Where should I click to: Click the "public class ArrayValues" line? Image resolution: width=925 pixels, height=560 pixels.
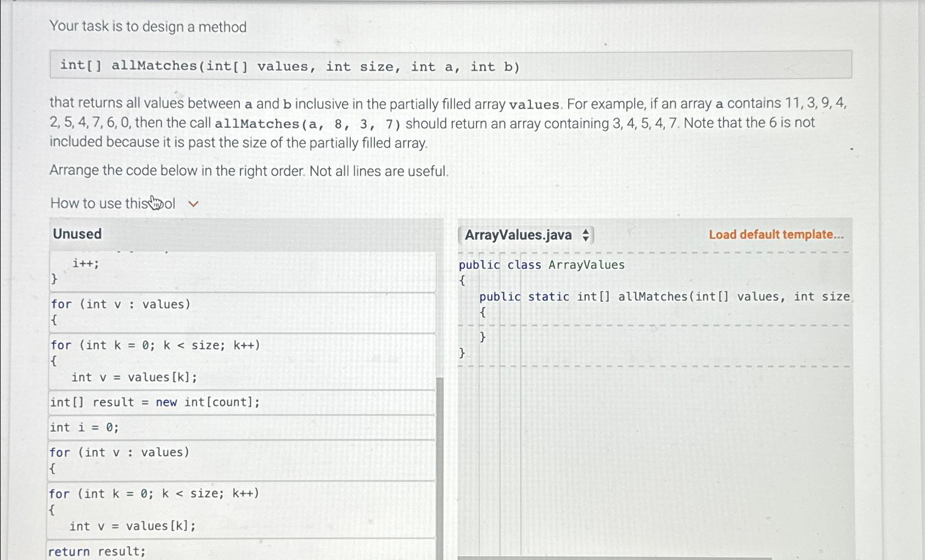click(x=541, y=264)
